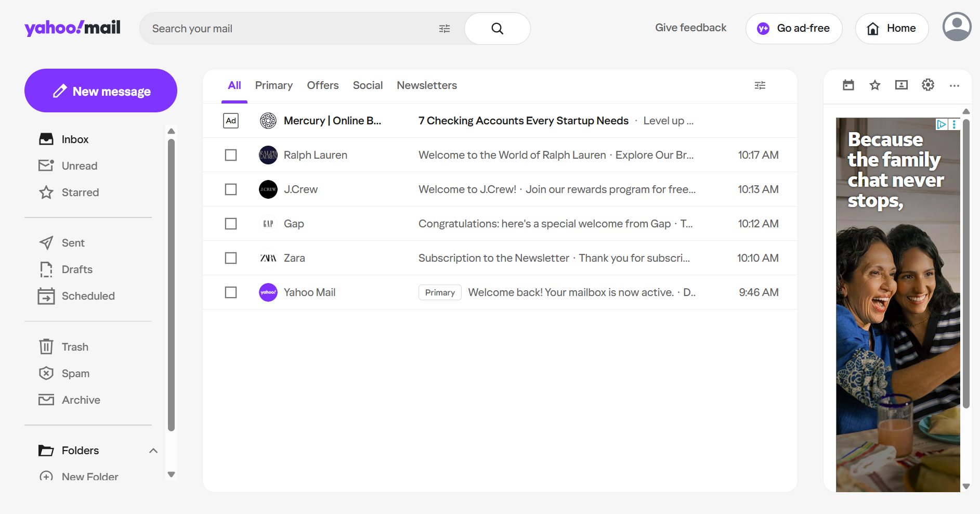Click the yahoo!mail logo
This screenshot has height=514, width=980.
coord(72,28)
